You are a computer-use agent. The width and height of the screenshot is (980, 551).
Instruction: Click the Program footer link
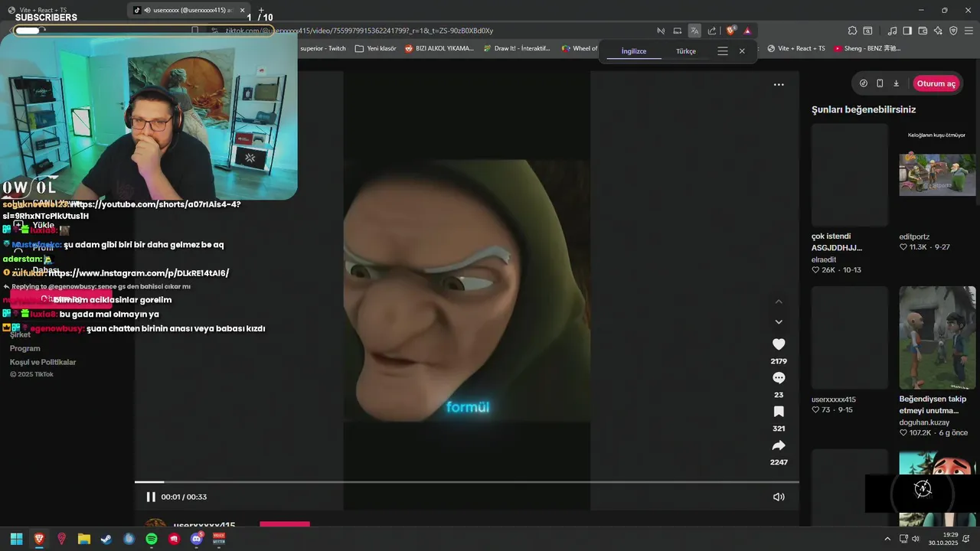pos(25,348)
